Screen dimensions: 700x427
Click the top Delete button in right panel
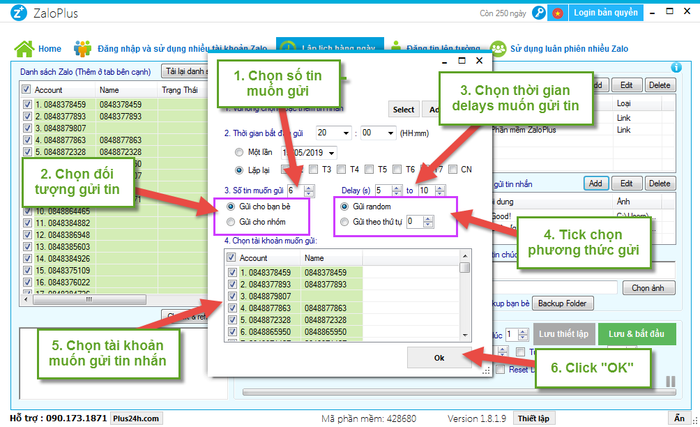tap(660, 85)
